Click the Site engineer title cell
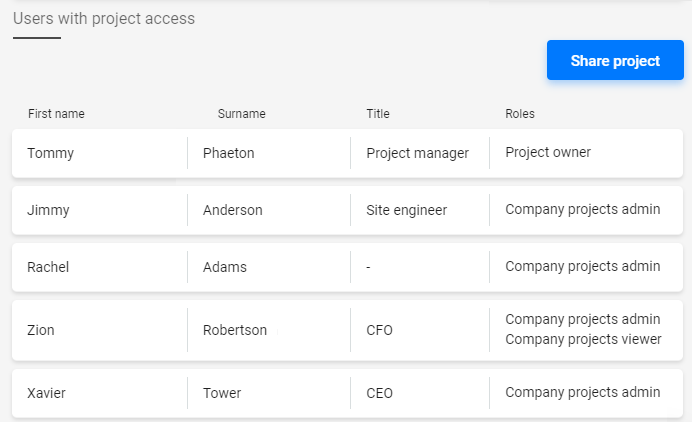Viewport: 692px width, 422px height. click(406, 210)
